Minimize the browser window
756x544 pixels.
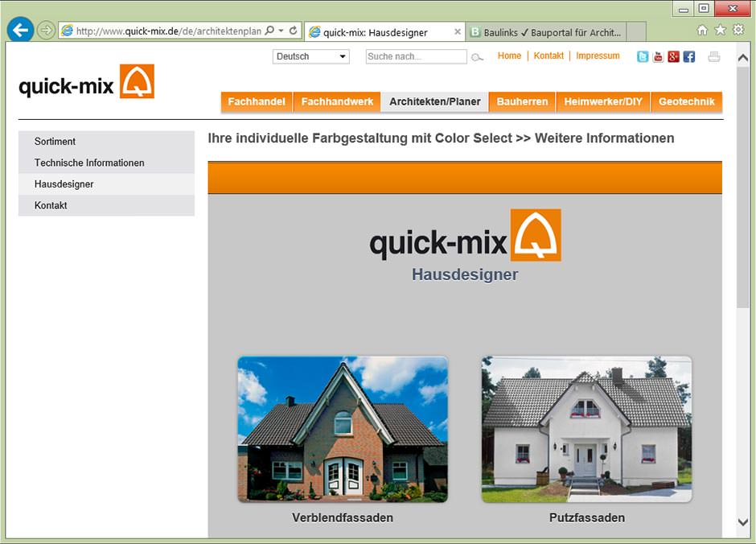point(683,9)
